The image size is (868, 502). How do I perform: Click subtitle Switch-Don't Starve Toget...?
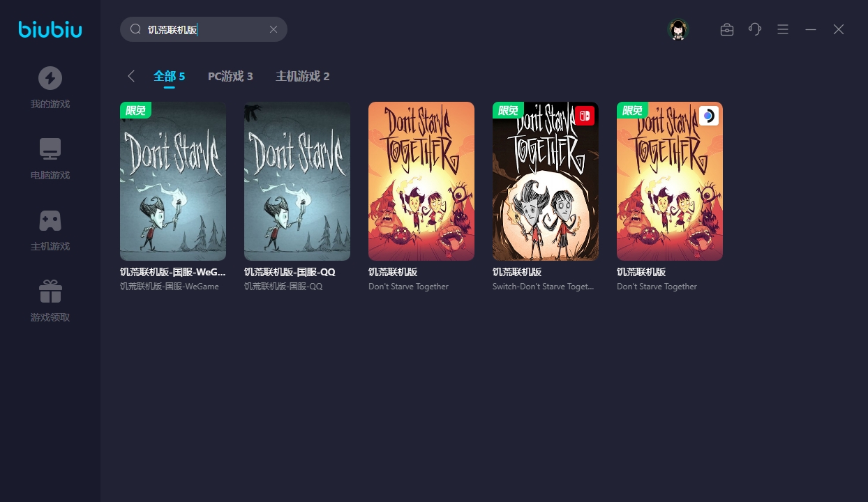544,287
